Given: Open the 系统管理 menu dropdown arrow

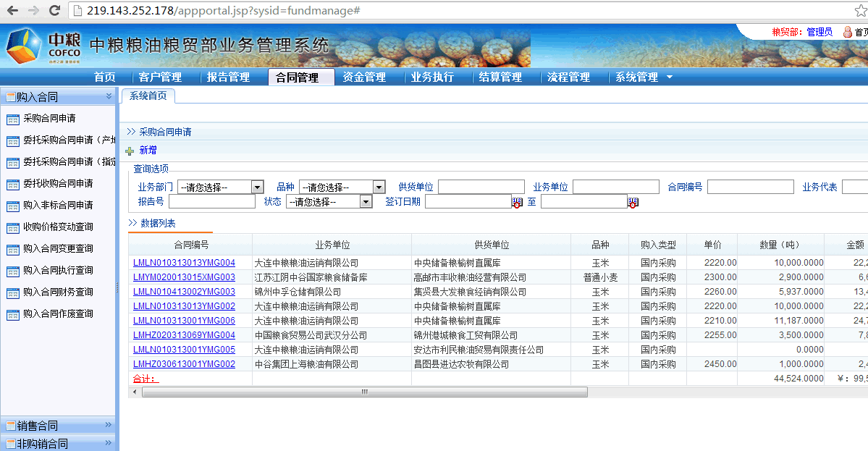Looking at the screenshot, I should click(669, 77).
